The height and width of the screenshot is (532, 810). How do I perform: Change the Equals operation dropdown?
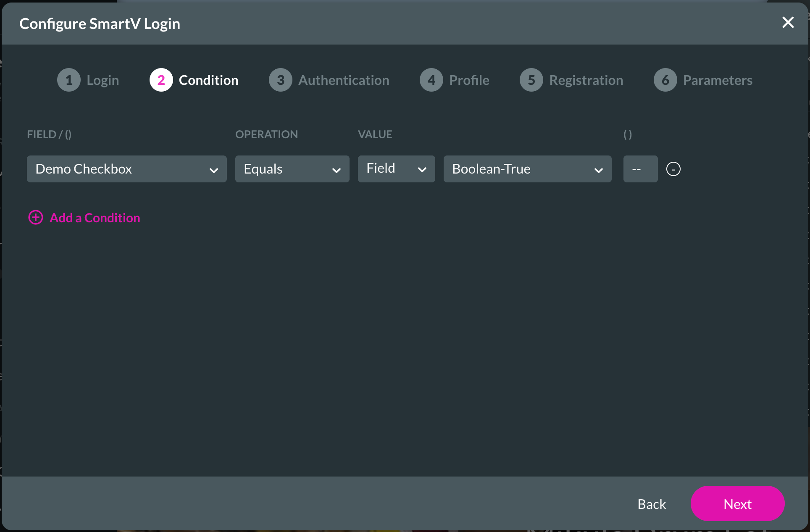tap(292, 169)
